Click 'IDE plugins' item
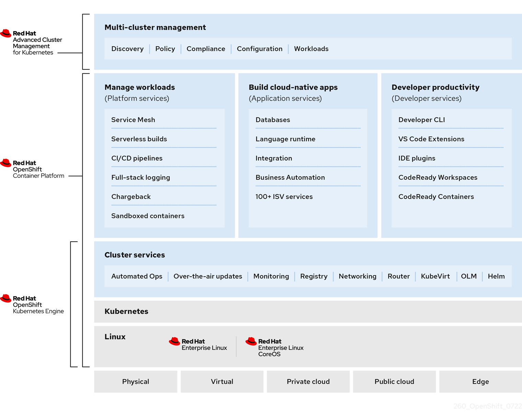Viewport: 522px width, 420px height. point(417,158)
